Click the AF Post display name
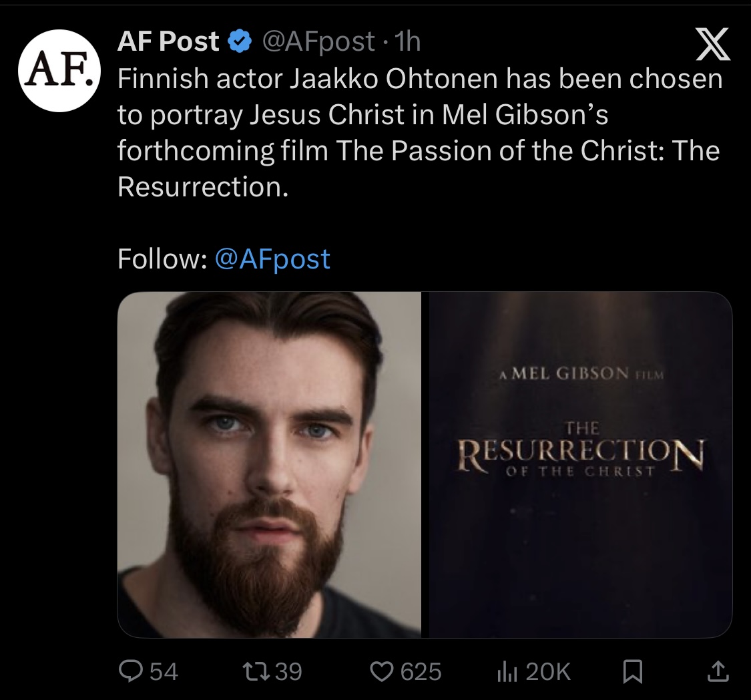The width and height of the screenshot is (751, 700). click(x=169, y=41)
